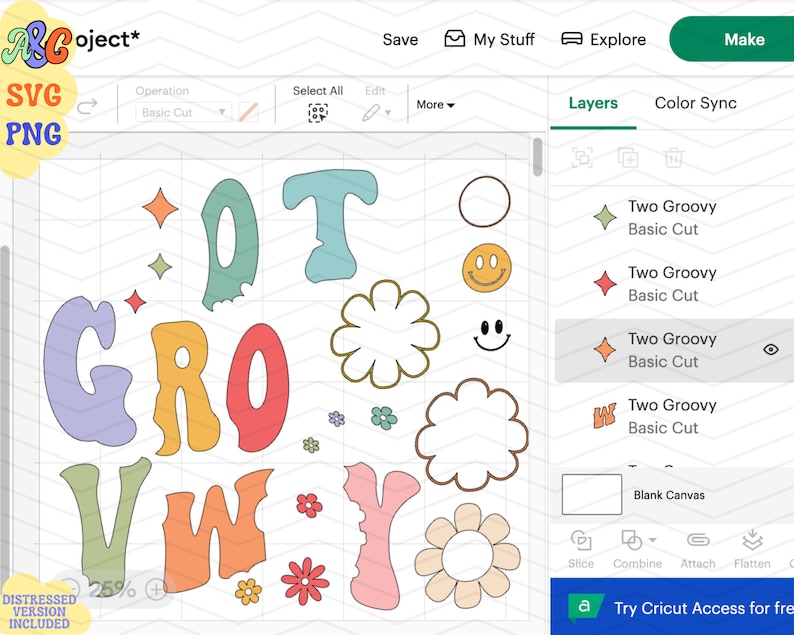Select the brown outlined circle on canvas
The height and width of the screenshot is (635, 794).
pyautogui.click(x=485, y=202)
